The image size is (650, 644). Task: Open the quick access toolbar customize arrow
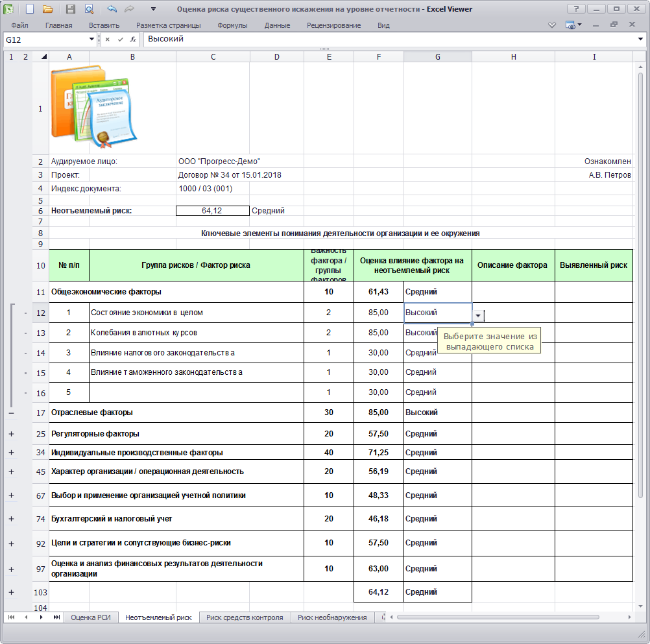tap(153, 8)
